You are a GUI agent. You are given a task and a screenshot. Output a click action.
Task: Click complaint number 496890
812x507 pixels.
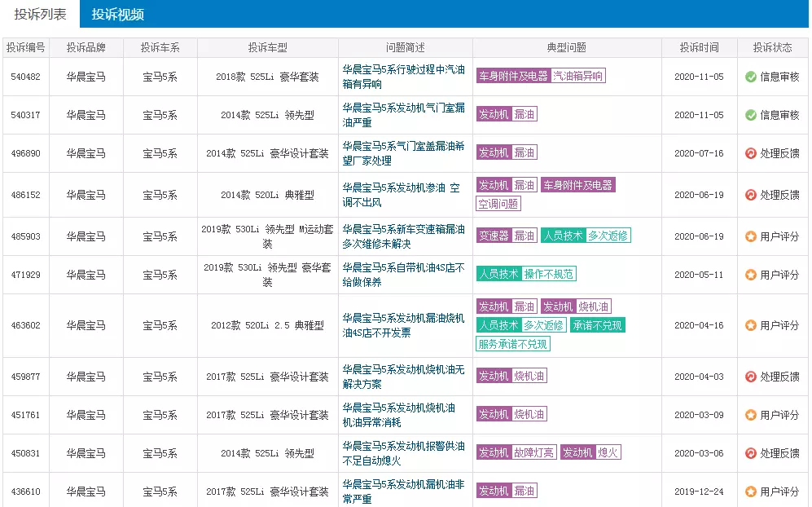click(x=25, y=153)
